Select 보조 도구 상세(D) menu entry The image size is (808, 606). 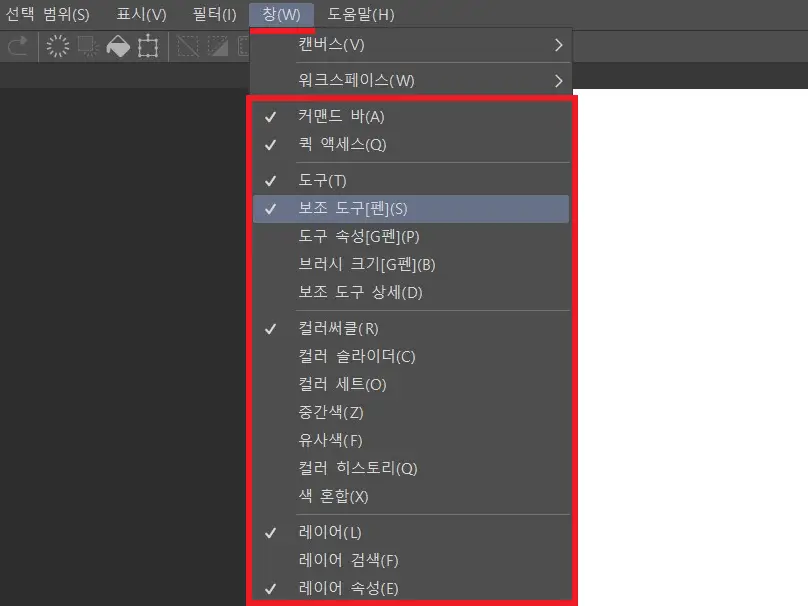pyautogui.click(x=360, y=292)
